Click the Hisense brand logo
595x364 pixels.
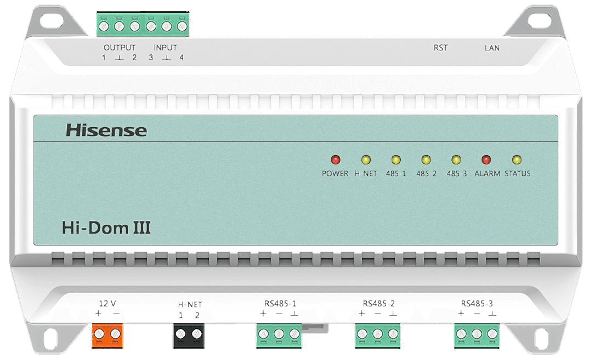tap(106, 130)
